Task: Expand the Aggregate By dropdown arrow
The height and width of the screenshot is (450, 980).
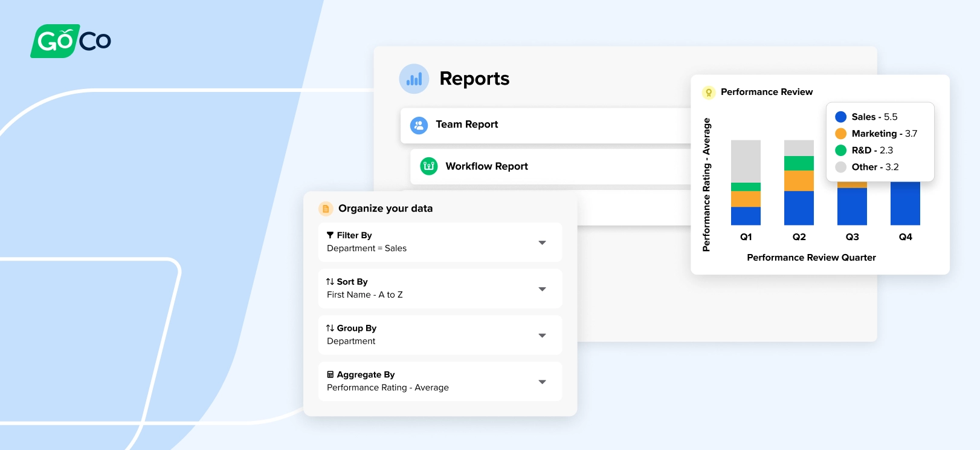Action: coord(542,382)
